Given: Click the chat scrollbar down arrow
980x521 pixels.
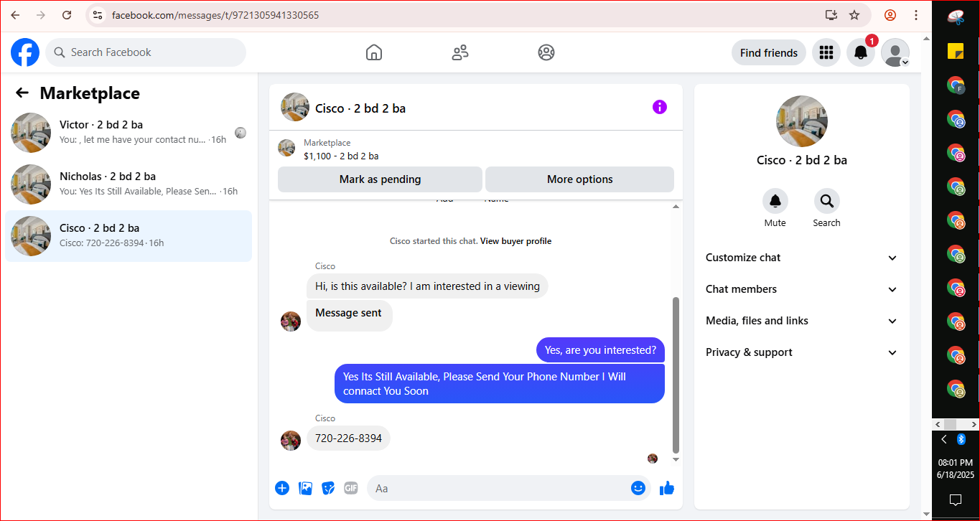Looking at the screenshot, I should point(676,459).
